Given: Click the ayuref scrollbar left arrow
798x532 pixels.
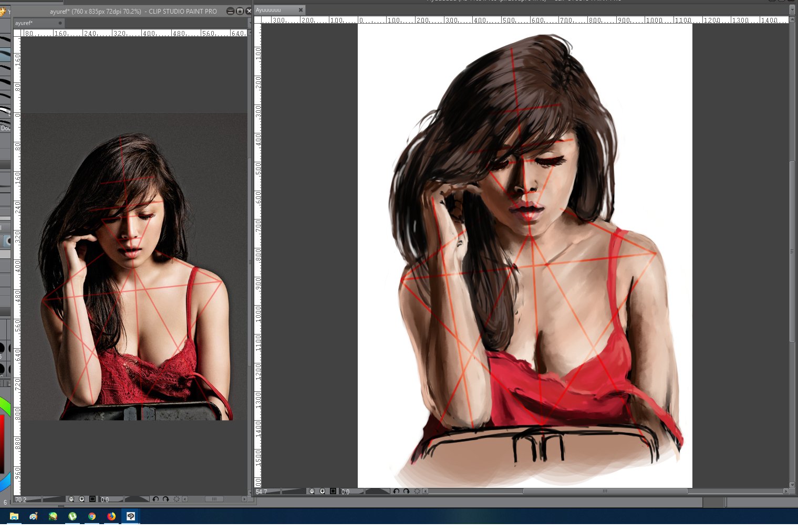Looking at the screenshot, I should 185,499.
